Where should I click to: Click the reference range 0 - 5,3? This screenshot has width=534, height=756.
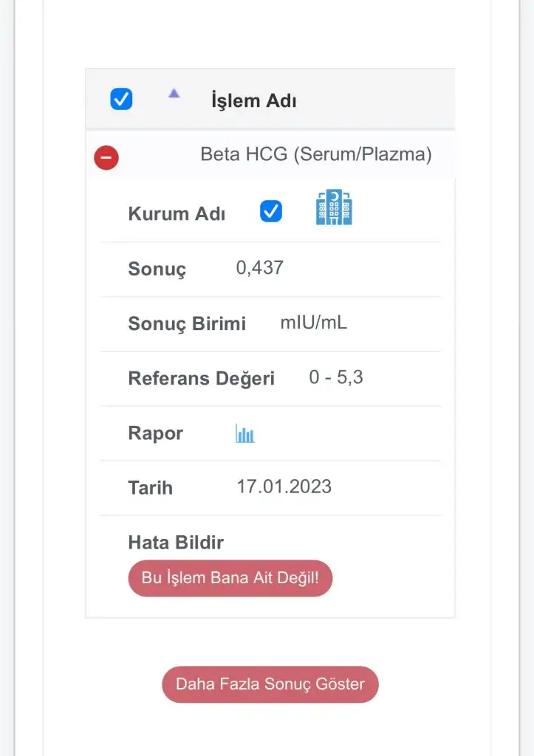336,377
